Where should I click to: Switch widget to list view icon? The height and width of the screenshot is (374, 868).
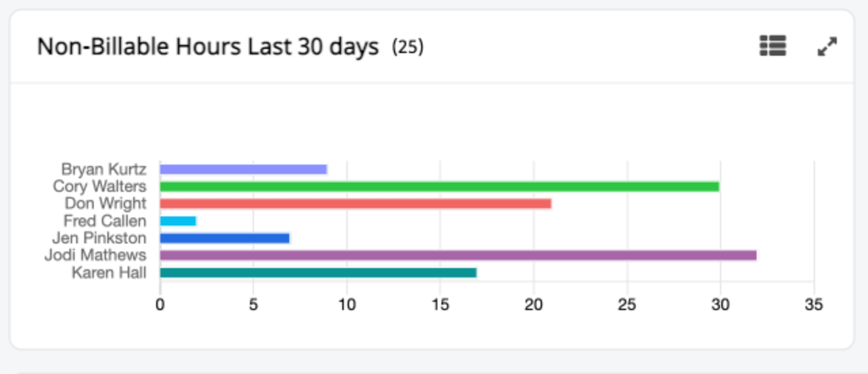point(772,46)
